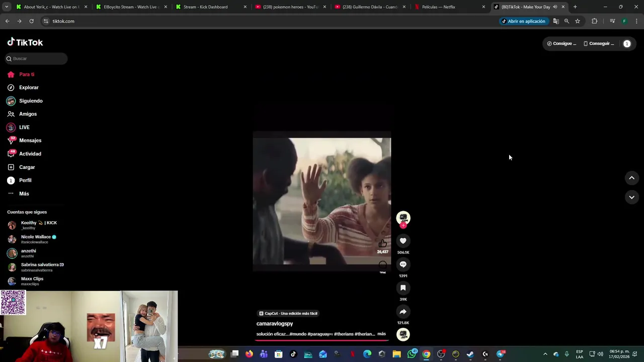This screenshot has width=644, height=362.
Task: Open the Cargar upload page
Action: coord(27,167)
